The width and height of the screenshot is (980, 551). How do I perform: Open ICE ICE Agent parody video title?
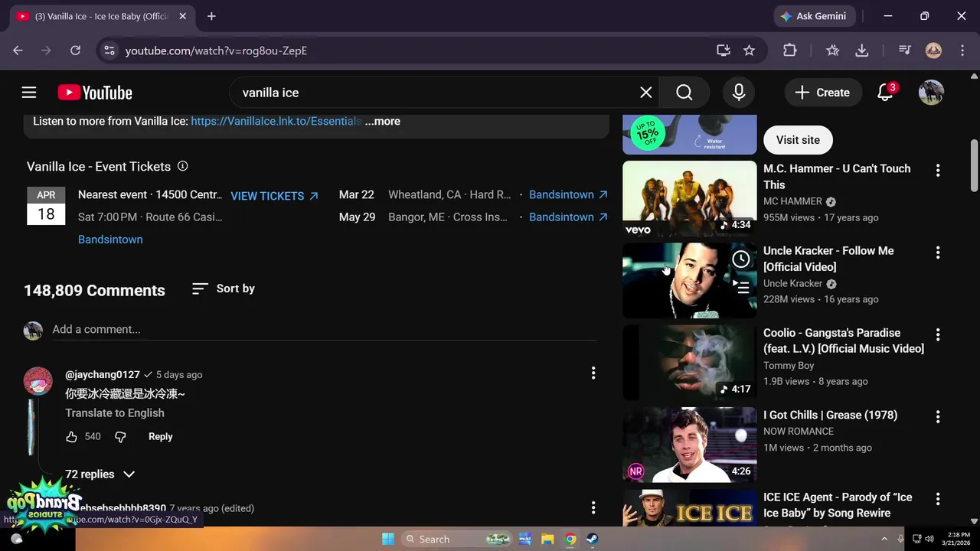point(838,505)
